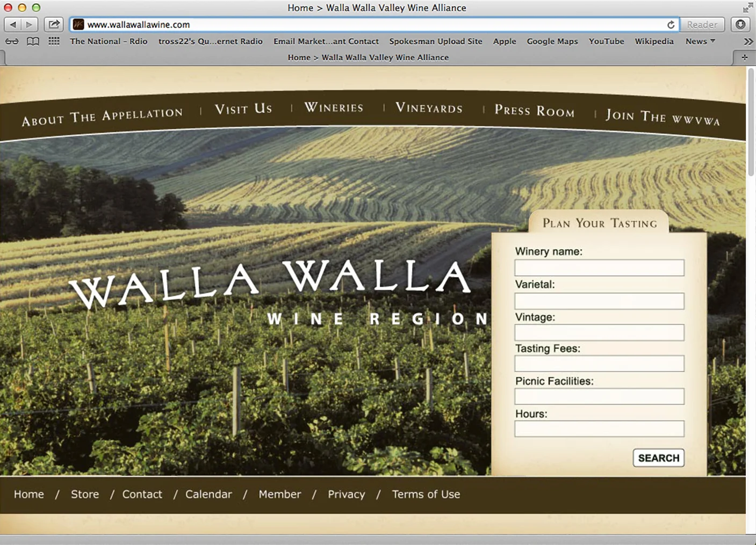The height and width of the screenshot is (545, 756).
Task: Expand the News bookmarks folder
Action: pos(700,41)
